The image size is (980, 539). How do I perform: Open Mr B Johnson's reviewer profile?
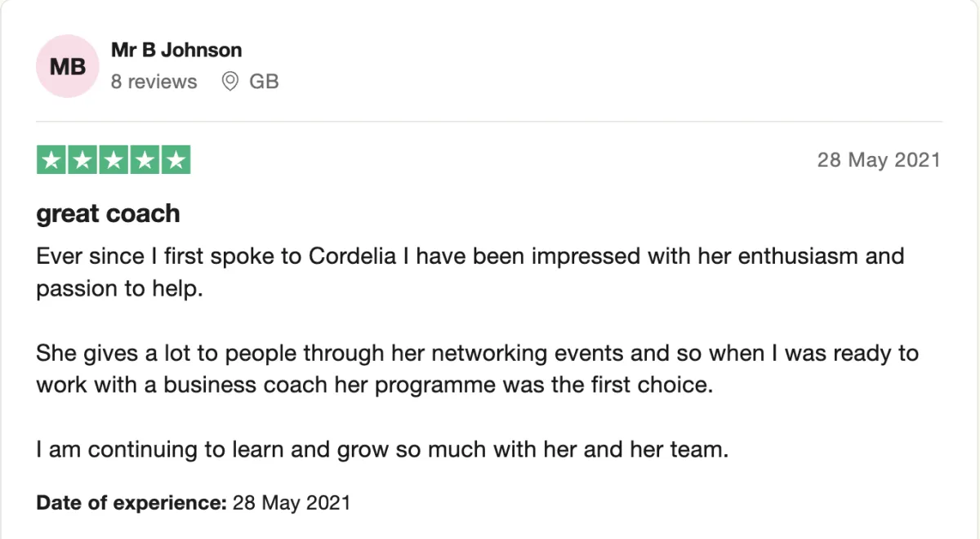pyautogui.click(x=176, y=50)
